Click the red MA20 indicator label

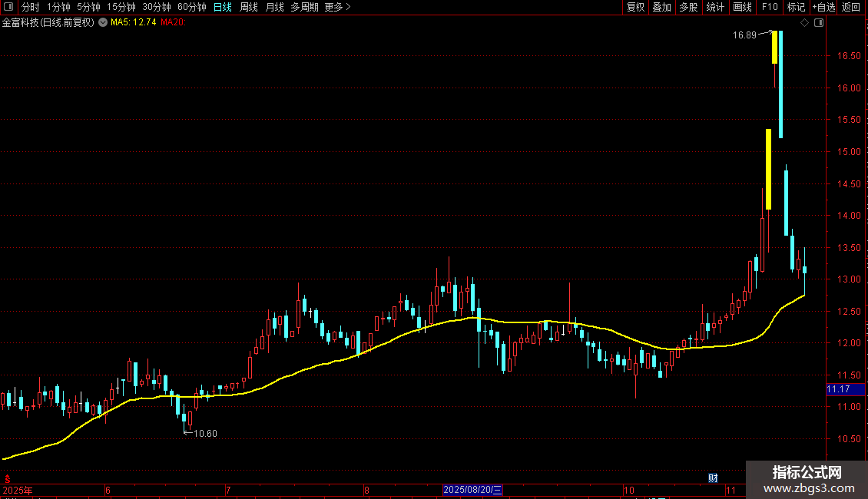tap(173, 23)
